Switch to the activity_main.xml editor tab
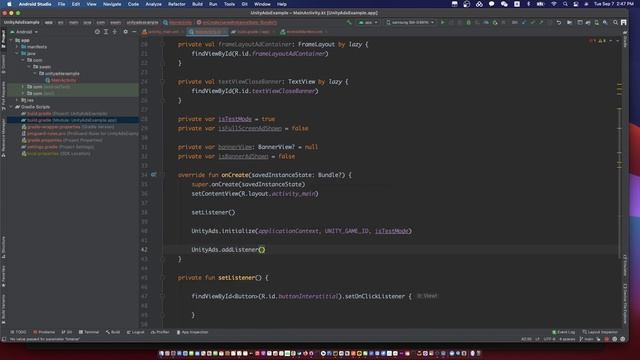This screenshot has height=360, width=640. pyautogui.click(x=163, y=32)
